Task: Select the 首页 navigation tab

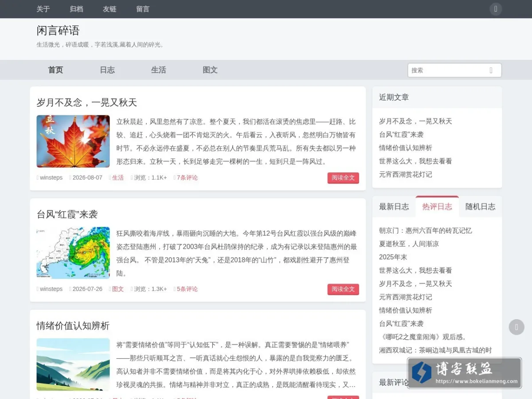Action: point(55,70)
